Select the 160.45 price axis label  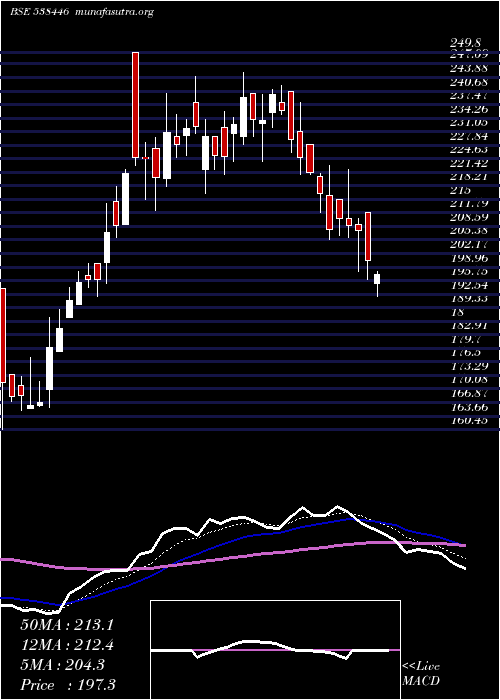click(x=469, y=421)
